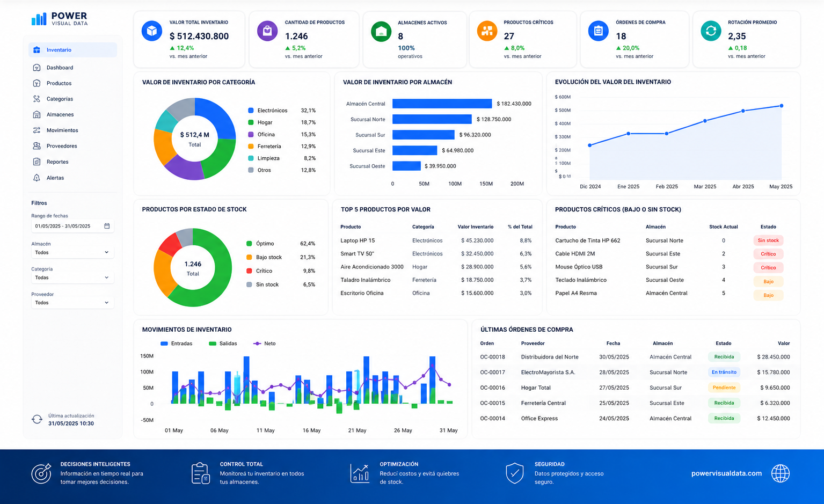Click the Rotación Promedio refresh icon

pyautogui.click(x=711, y=31)
